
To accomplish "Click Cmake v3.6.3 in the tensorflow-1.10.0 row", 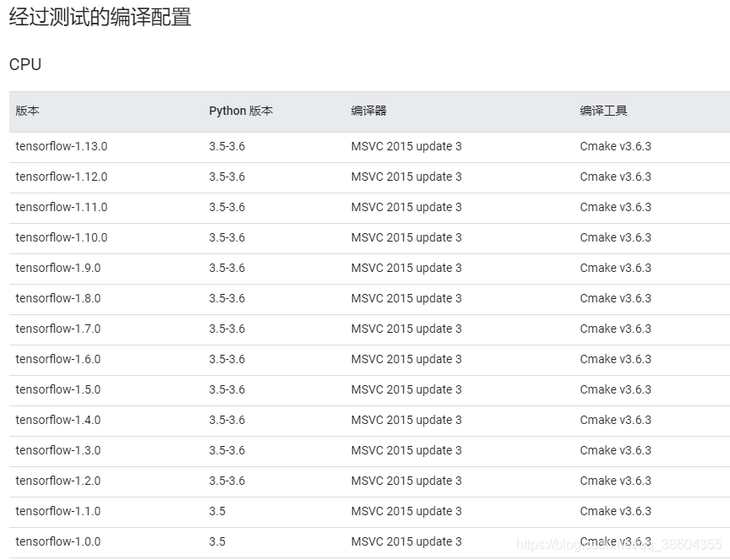I will 615,237.
